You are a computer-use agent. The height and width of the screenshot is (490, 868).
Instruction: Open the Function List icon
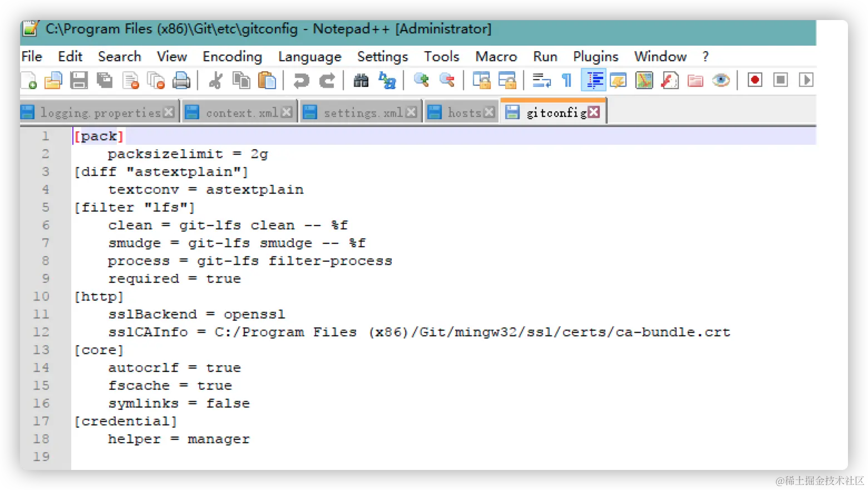(670, 81)
